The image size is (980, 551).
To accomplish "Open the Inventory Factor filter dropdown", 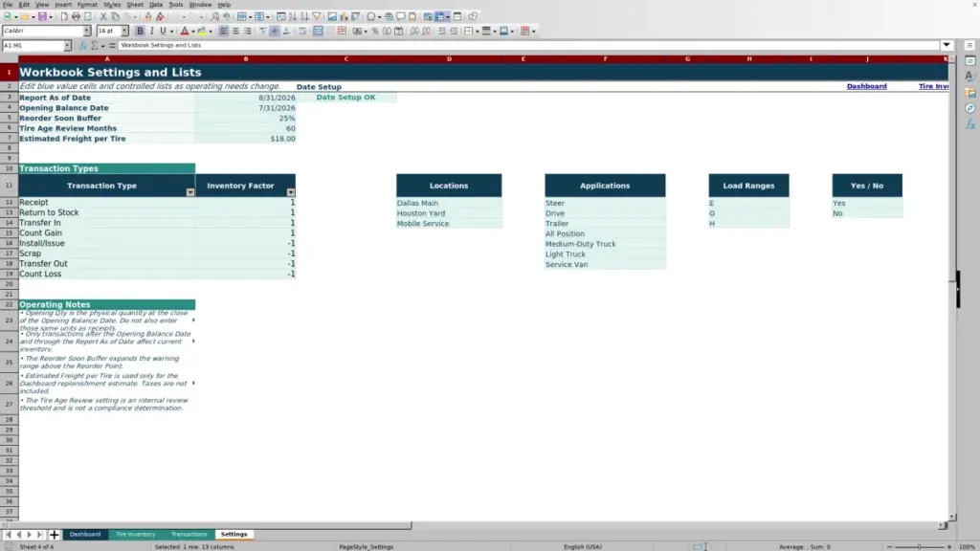I will click(291, 192).
